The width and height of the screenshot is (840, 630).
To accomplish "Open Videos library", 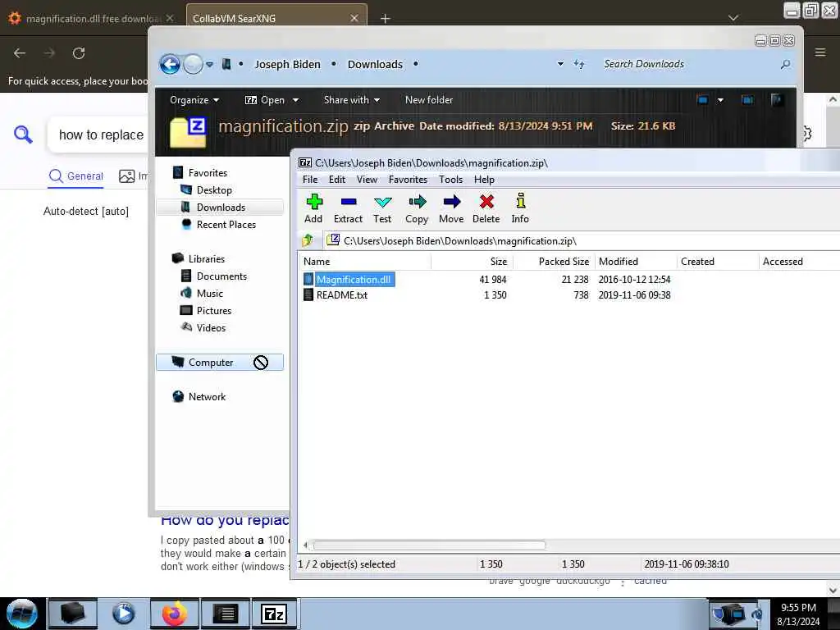I will tap(211, 327).
